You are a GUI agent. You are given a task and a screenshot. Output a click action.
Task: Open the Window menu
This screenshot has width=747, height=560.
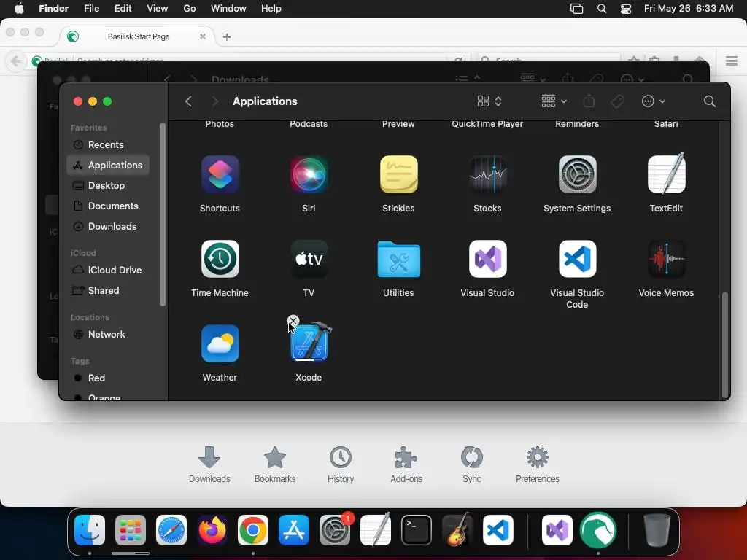point(228,9)
